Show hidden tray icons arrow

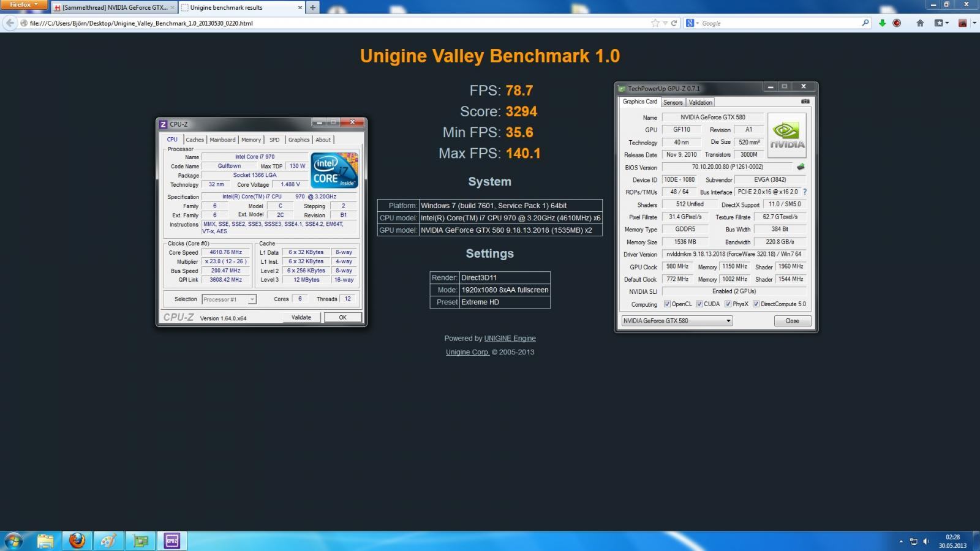pyautogui.click(x=901, y=541)
